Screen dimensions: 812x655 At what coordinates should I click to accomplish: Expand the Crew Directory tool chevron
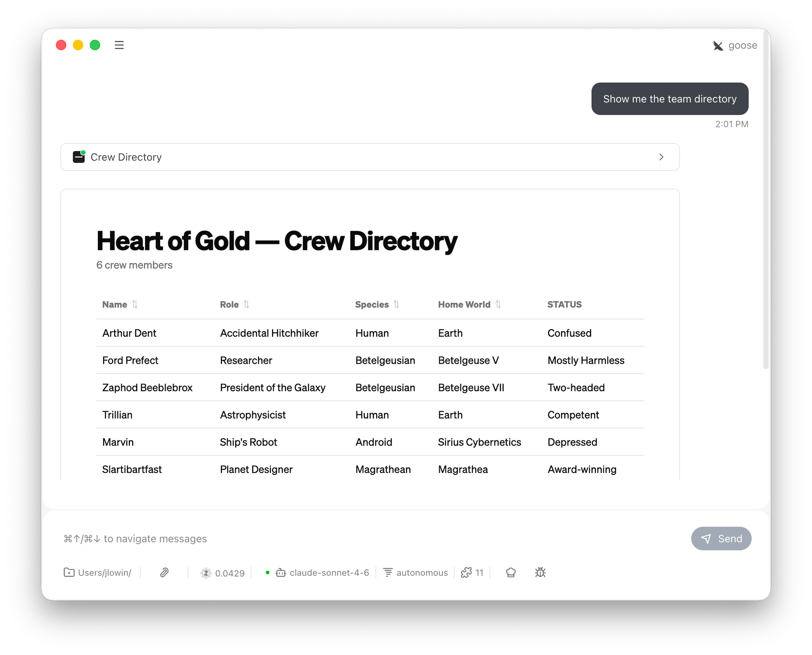661,157
